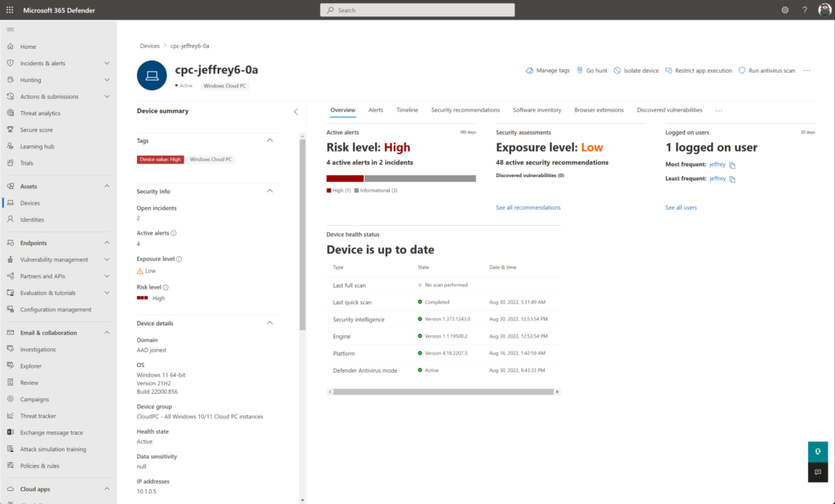The height and width of the screenshot is (504, 835).
Task: Open the user account avatar
Action: pos(824,10)
